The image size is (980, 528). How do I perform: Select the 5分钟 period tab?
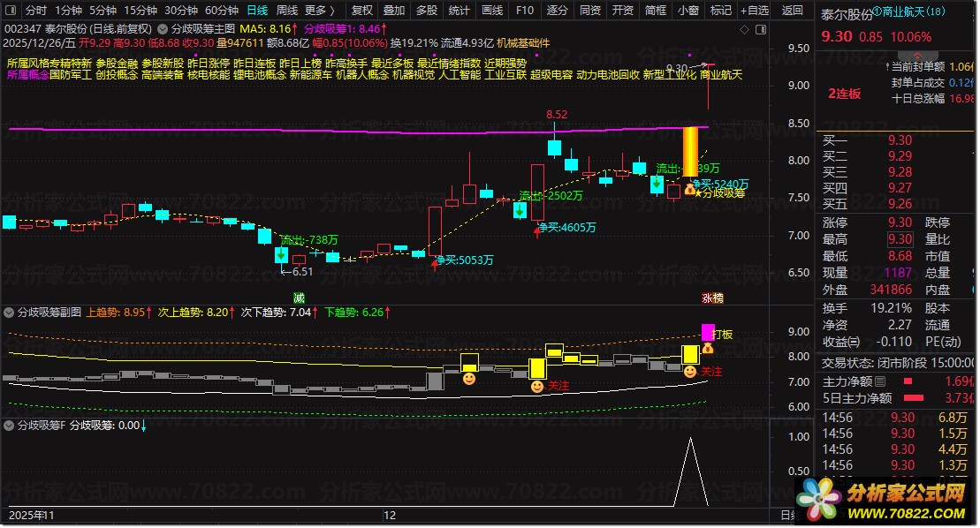tap(103, 10)
